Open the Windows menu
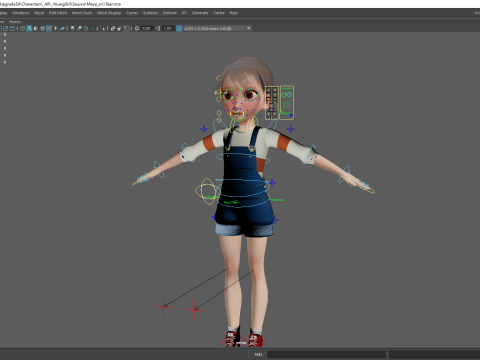The width and height of the screenshot is (480, 360). pos(21,13)
